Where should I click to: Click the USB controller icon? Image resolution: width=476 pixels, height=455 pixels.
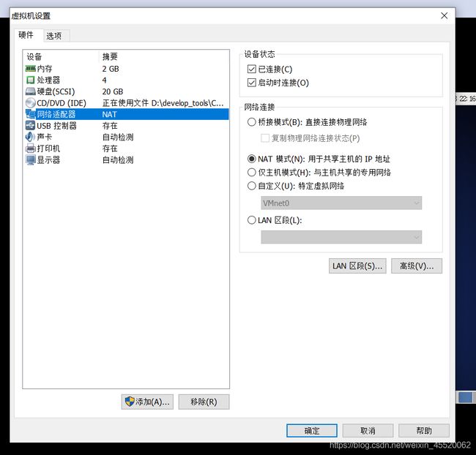coord(30,126)
